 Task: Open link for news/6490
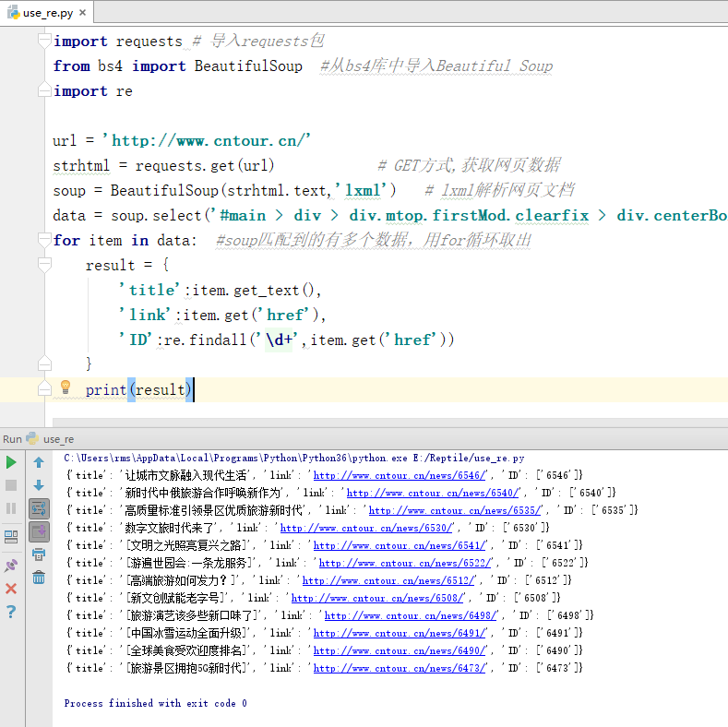point(400,650)
